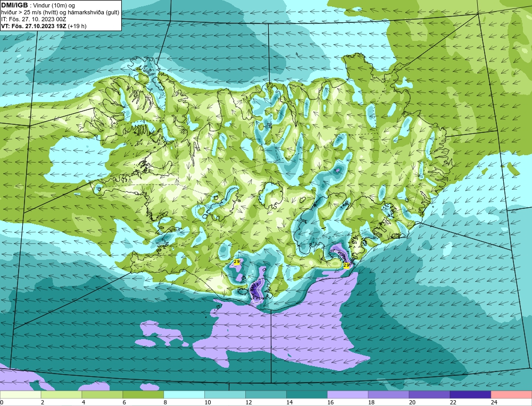The image size is (532, 406).
Task: Click the yellow "29" gust label at the southeast coast
Action: pos(346,265)
